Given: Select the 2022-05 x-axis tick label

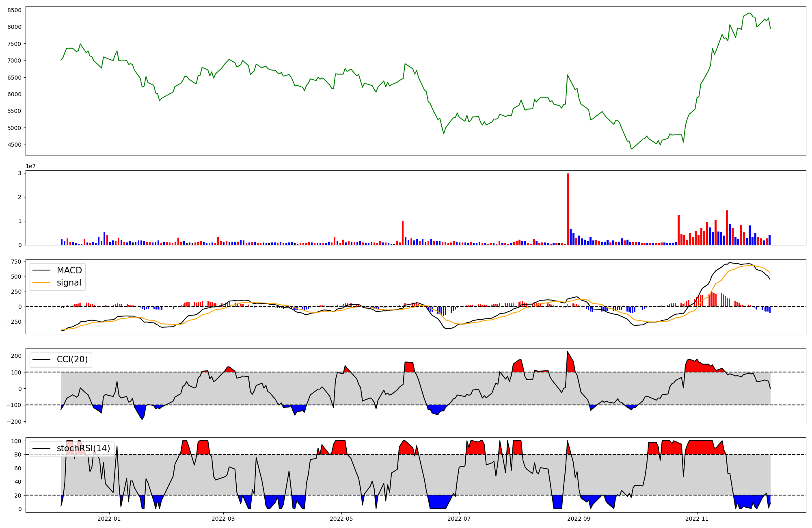Looking at the screenshot, I should pyautogui.click(x=341, y=519).
